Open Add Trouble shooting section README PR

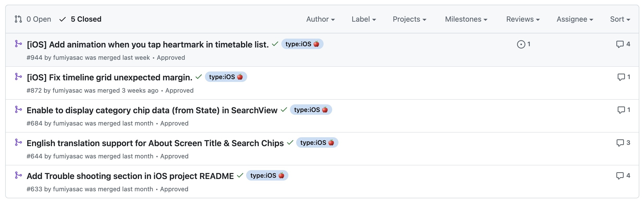click(130, 176)
